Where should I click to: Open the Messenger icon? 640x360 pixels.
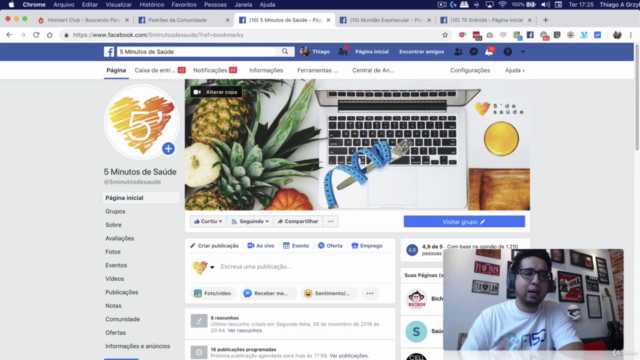click(473, 52)
